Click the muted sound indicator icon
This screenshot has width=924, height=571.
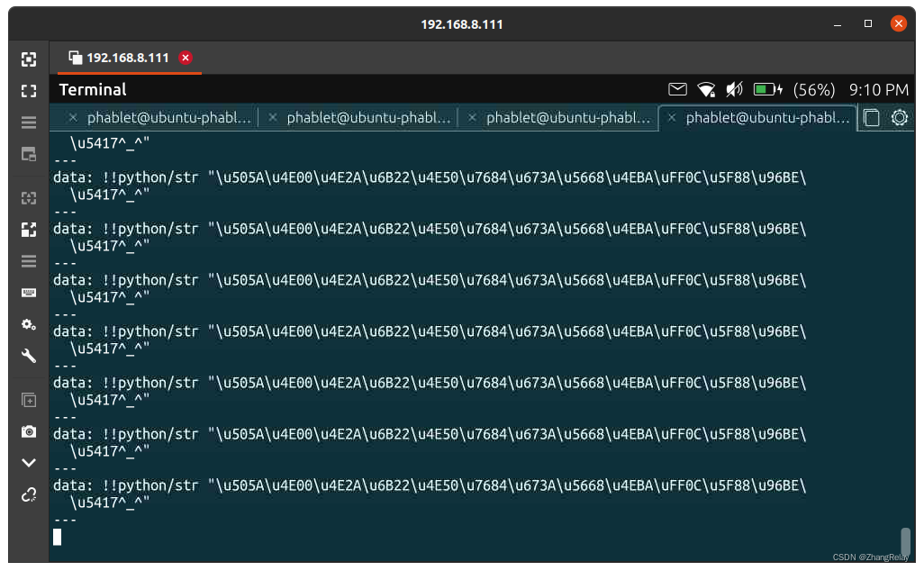(x=734, y=89)
